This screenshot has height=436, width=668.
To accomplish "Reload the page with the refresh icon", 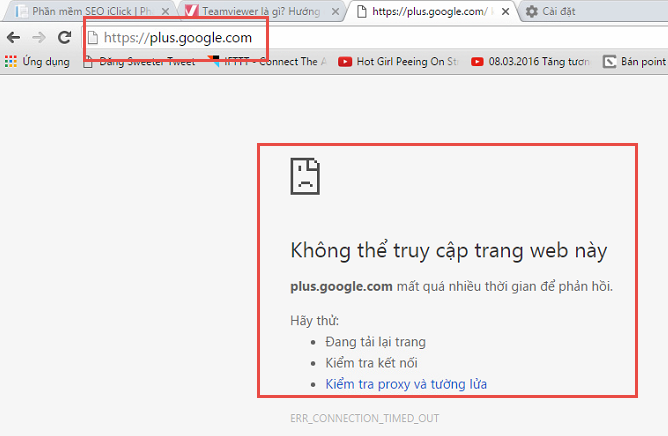I will tap(65, 38).
